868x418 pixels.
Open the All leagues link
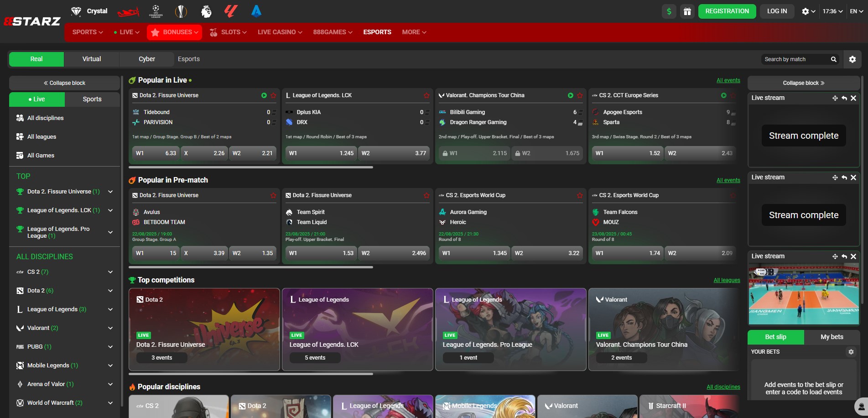click(727, 280)
